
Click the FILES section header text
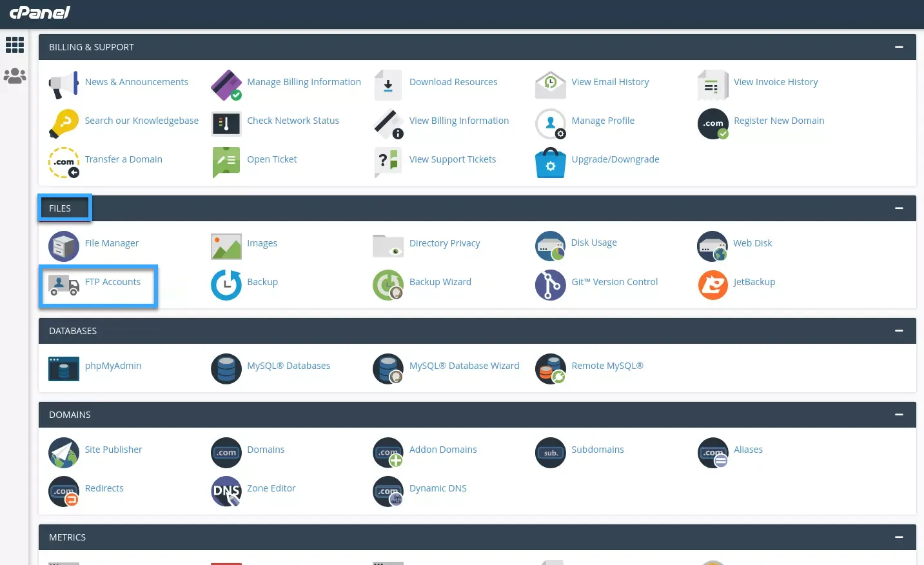click(60, 208)
